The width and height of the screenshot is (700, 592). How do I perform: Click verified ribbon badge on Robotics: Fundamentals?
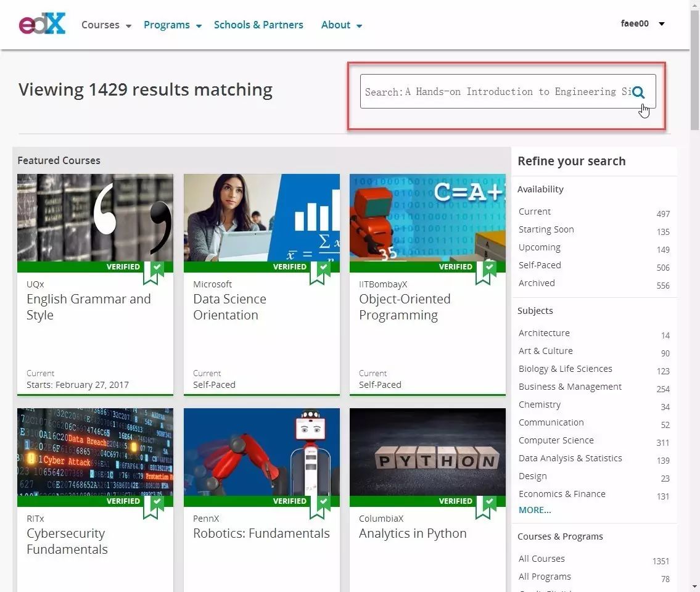click(x=318, y=506)
